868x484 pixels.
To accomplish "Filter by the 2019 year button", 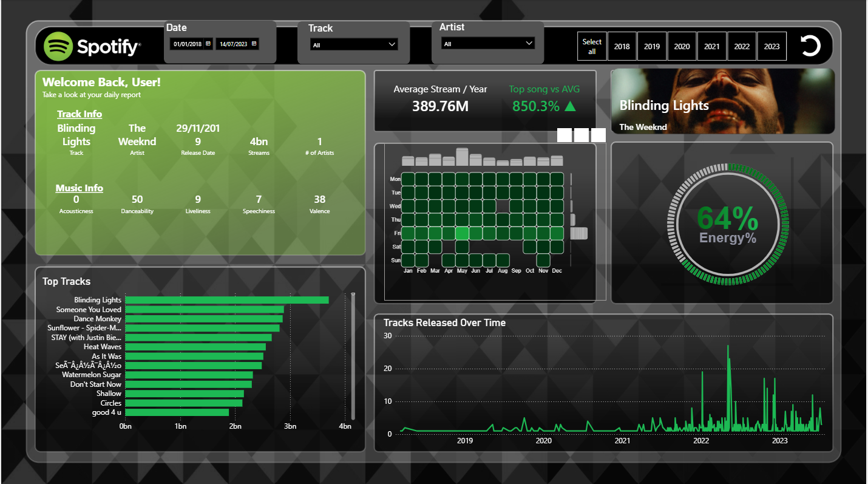I will (652, 46).
